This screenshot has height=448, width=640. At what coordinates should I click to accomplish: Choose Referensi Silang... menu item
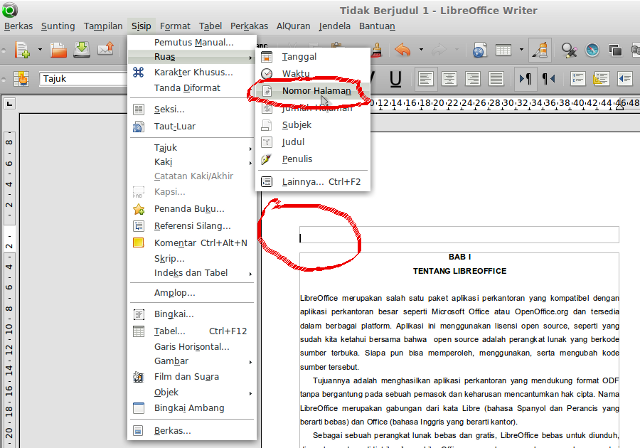point(192,226)
